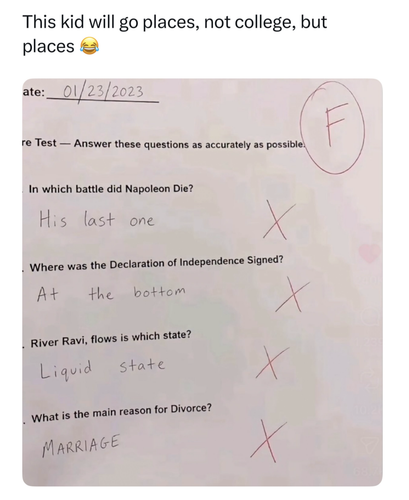Click the handwritten answer 'Liquid state'
The image size is (409, 500).
pos(102,368)
